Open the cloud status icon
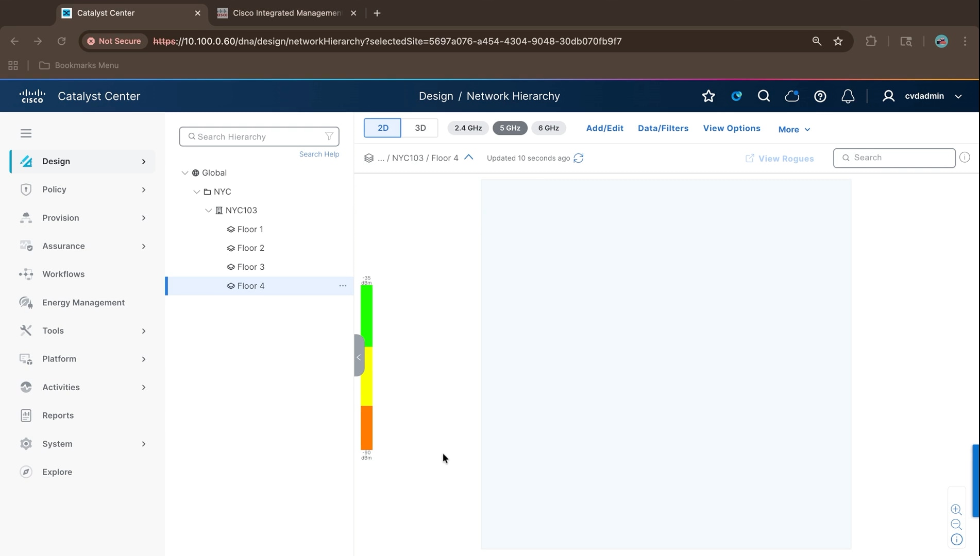 (x=792, y=96)
